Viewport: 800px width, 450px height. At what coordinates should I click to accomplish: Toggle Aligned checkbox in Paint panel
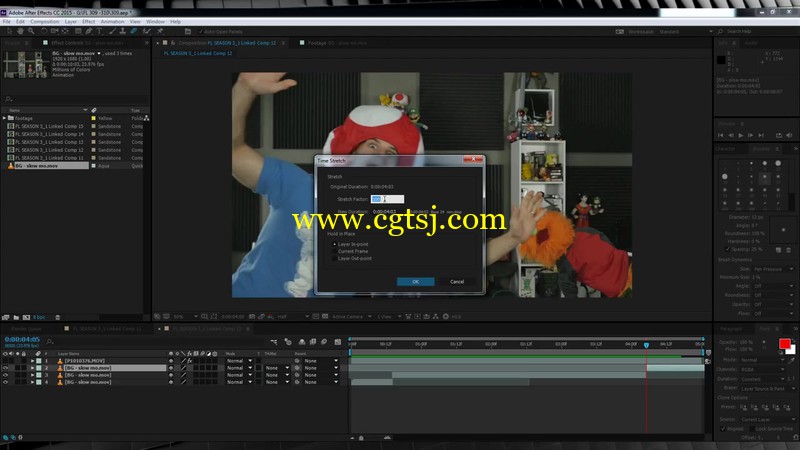(x=723, y=429)
